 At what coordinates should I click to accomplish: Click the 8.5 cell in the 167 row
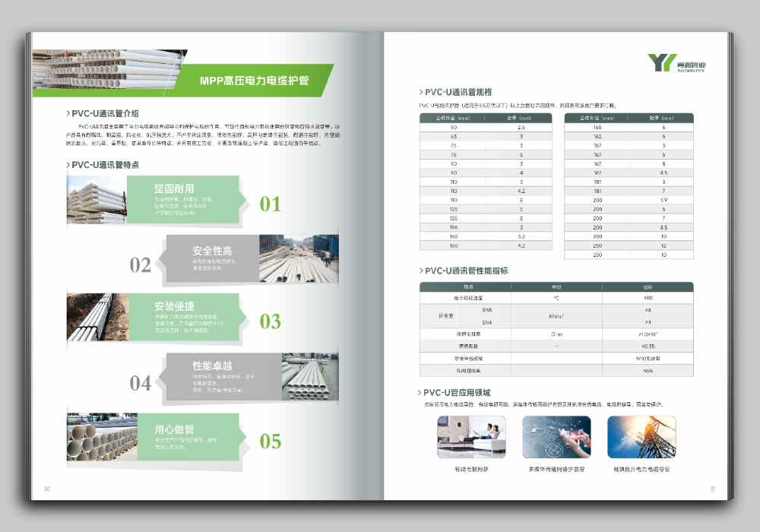[663, 173]
